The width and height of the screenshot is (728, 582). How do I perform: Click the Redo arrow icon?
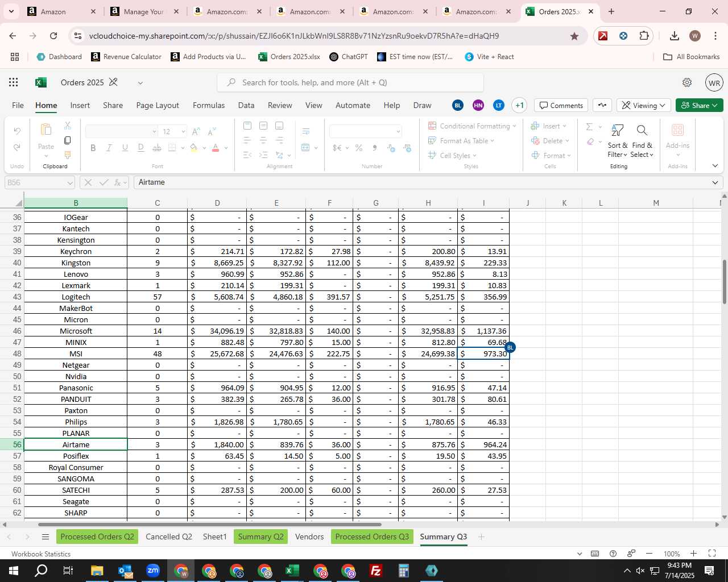[17, 147]
